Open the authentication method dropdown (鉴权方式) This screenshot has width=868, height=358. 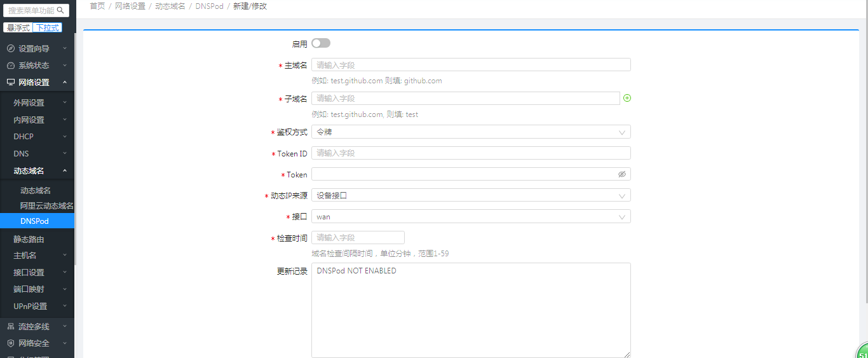[x=470, y=132]
